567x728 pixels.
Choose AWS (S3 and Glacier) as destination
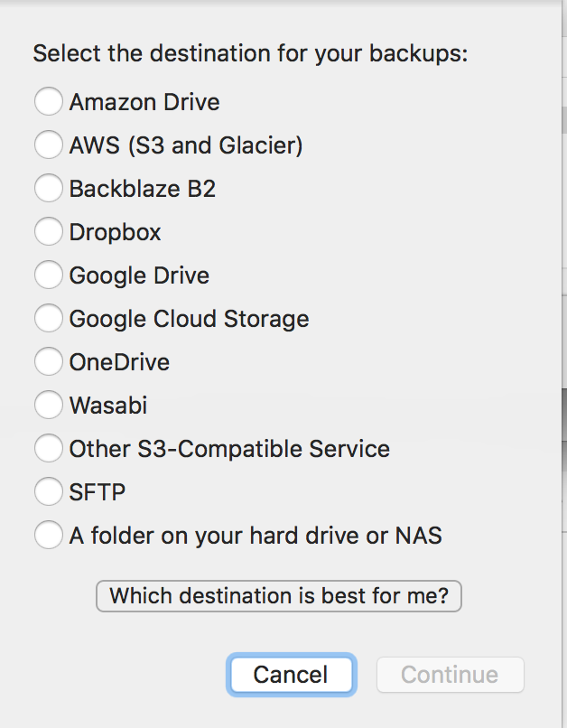tap(49, 145)
